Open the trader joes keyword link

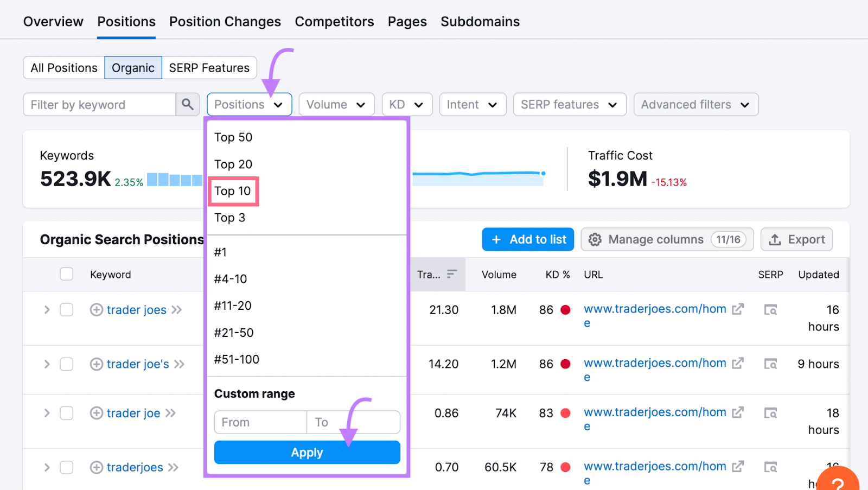(137, 310)
